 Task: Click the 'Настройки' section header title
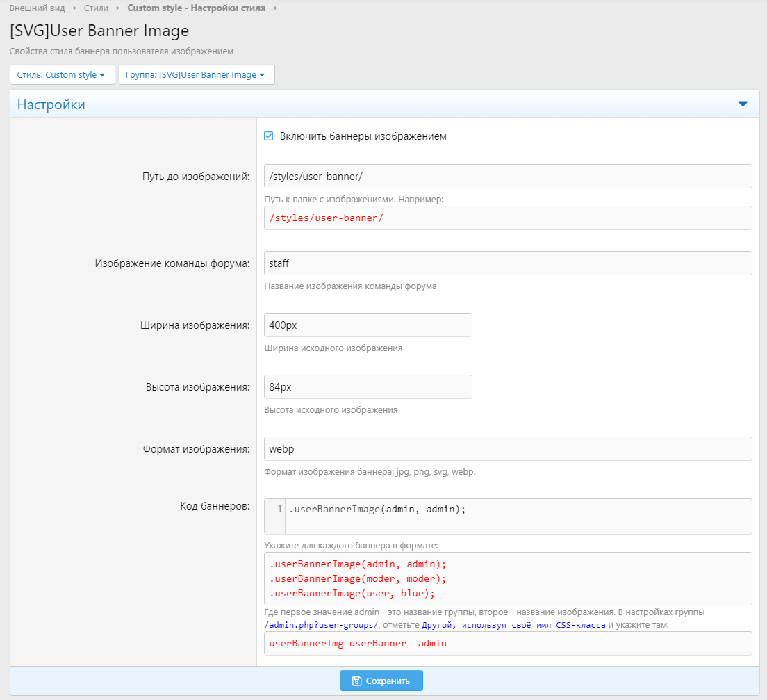pyautogui.click(x=51, y=105)
